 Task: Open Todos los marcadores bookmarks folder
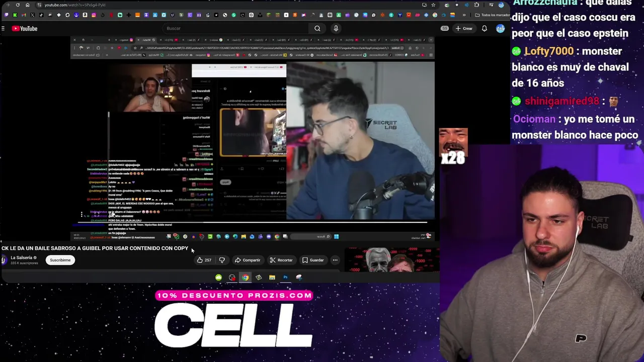pyautogui.click(x=492, y=15)
